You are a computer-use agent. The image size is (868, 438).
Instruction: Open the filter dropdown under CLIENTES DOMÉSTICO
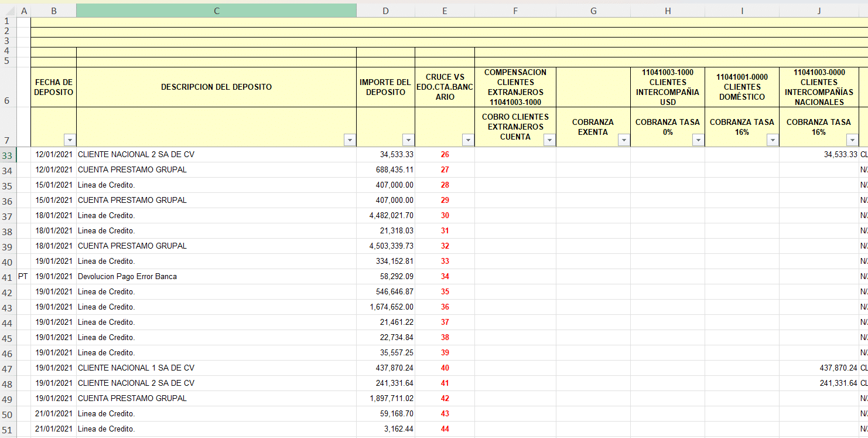click(773, 140)
